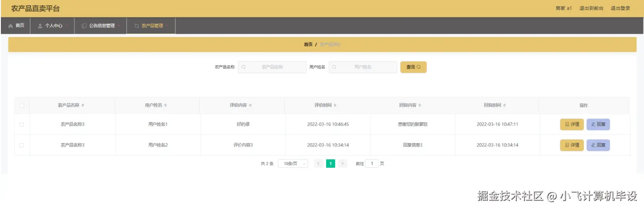Click the home icon beside 首页
This screenshot has height=209, width=644.
tap(11, 26)
